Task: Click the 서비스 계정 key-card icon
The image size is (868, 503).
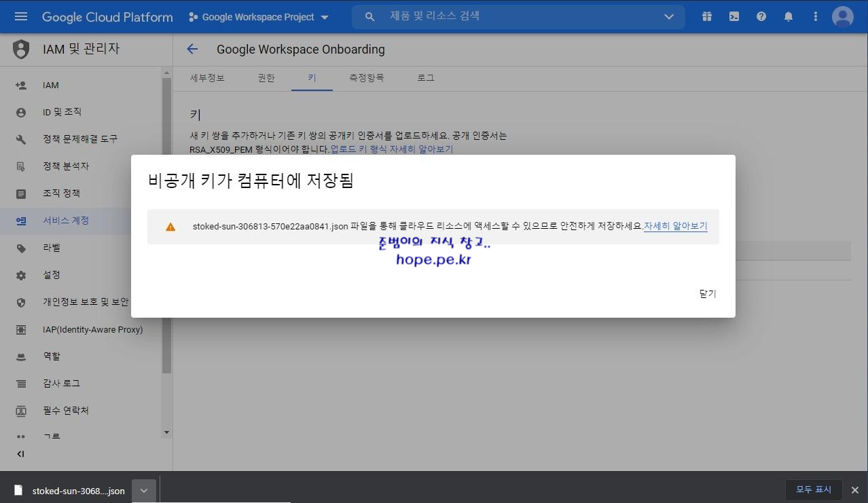Action: [21, 221]
